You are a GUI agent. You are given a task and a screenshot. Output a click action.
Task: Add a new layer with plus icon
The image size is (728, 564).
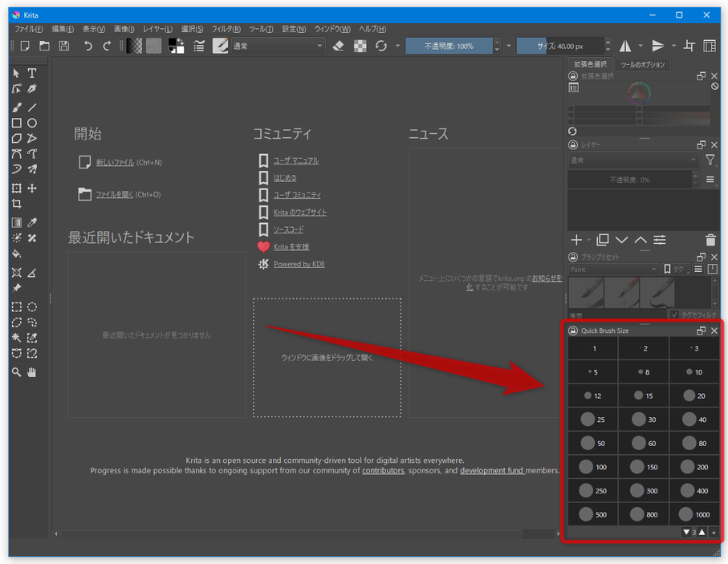[x=576, y=240]
